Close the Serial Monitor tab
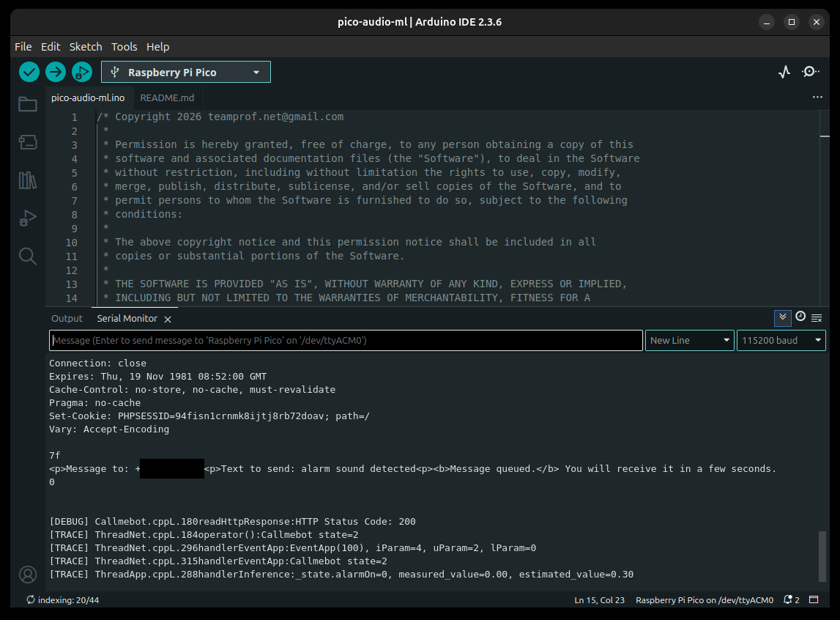The height and width of the screenshot is (620, 840). pyautogui.click(x=168, y=320)
